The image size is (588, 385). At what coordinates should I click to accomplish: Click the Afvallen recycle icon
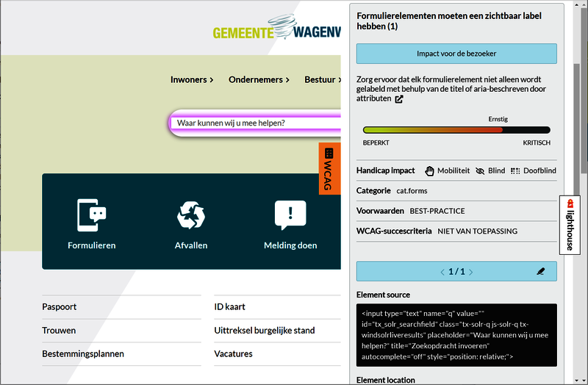coord(191,215)
